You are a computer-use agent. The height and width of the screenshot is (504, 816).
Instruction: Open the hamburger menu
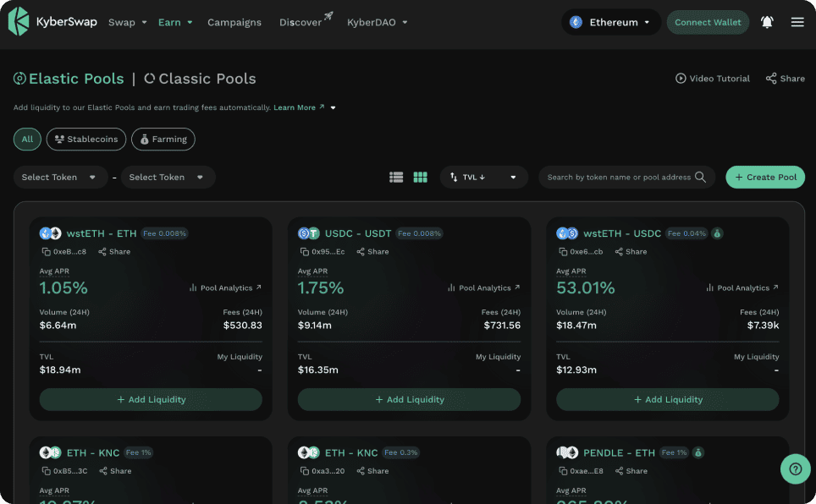pyautogui.click(x=797, y=22)
